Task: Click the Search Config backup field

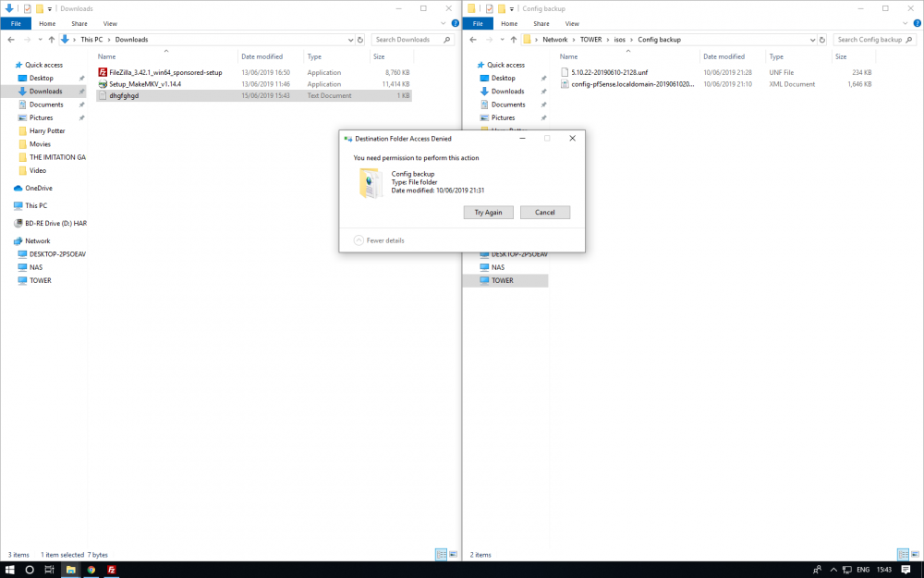Action: 874,40
